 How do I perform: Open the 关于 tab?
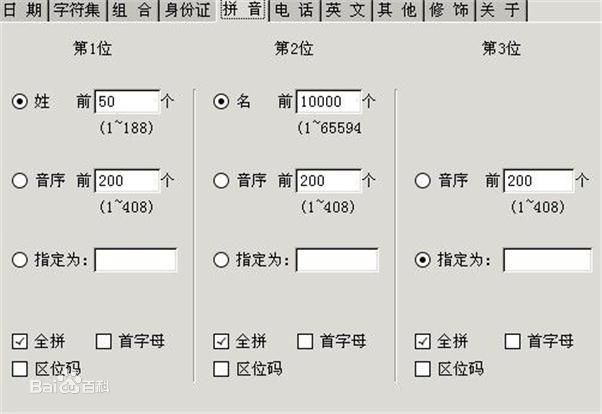[500, 10]
